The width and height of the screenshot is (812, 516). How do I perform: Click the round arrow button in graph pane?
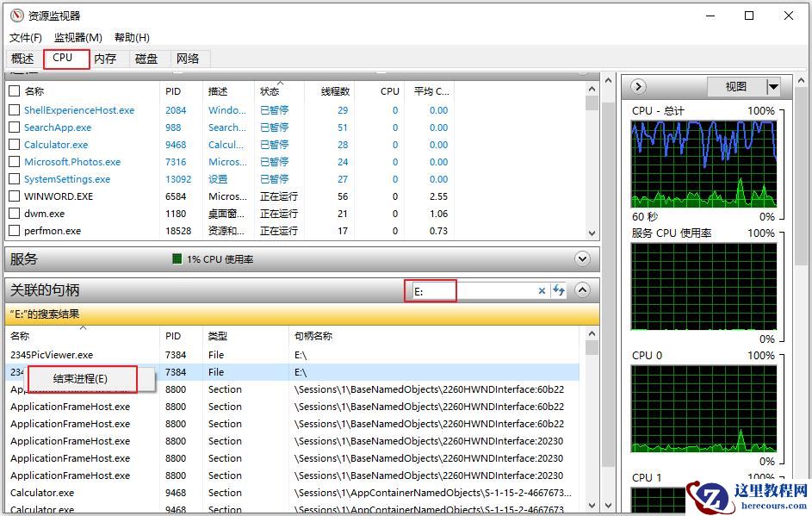(638, 87)
